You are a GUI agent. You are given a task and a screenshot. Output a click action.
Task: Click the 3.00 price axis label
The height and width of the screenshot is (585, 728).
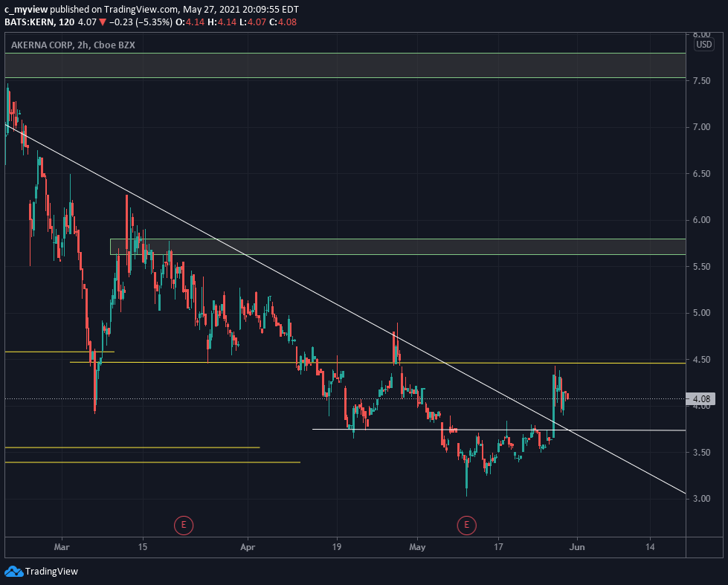701,499
